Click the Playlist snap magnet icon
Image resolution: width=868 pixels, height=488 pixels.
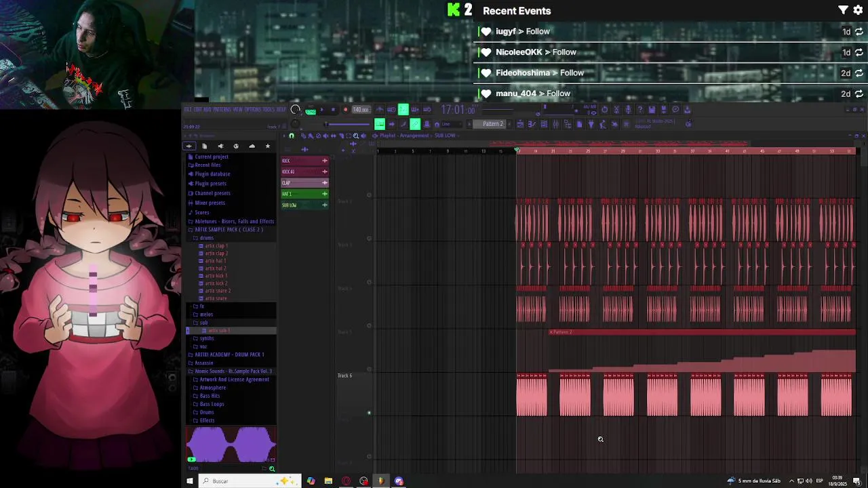292,136
